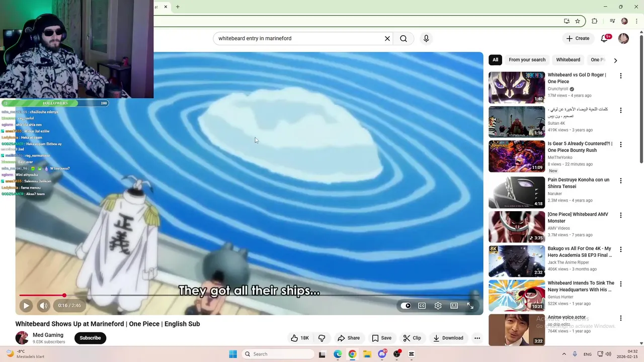
Task: Open Med Gaming channel avatar
Action: coord(22,338)
